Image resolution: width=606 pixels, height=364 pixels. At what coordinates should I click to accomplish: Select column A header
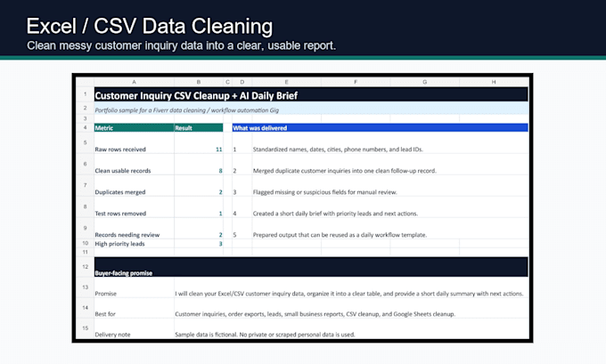click(x=134, y=82)
